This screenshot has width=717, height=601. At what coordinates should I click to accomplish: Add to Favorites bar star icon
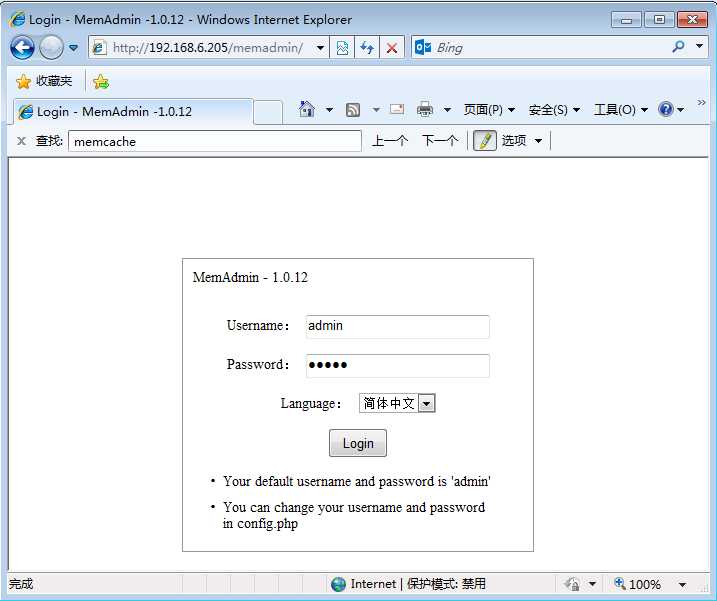[101, 82]
